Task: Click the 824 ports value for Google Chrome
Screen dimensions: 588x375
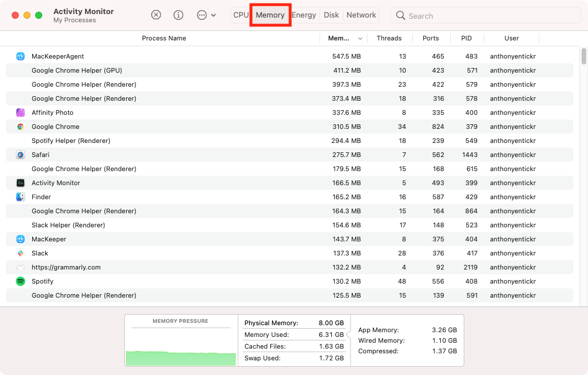Action: pyautogui.click(x=437, y=127)
